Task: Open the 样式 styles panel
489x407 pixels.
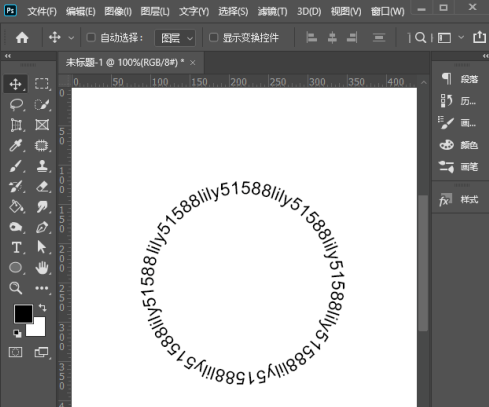Action: 460,200
